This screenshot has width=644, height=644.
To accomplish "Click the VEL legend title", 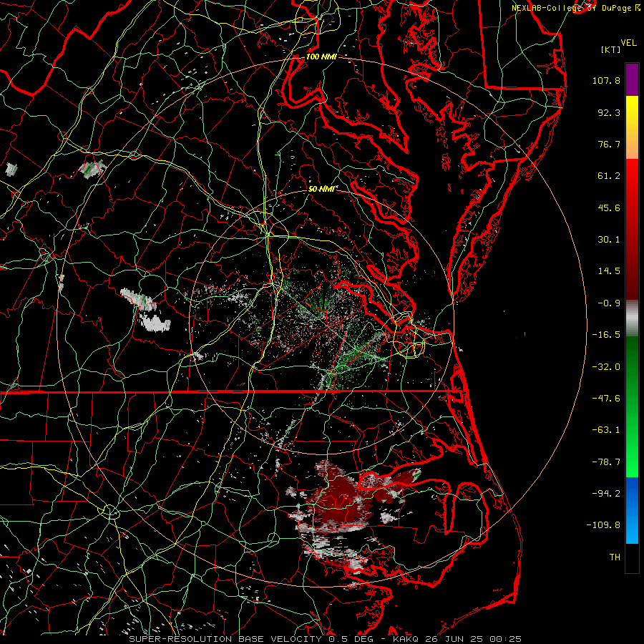I will click(628, 43).
